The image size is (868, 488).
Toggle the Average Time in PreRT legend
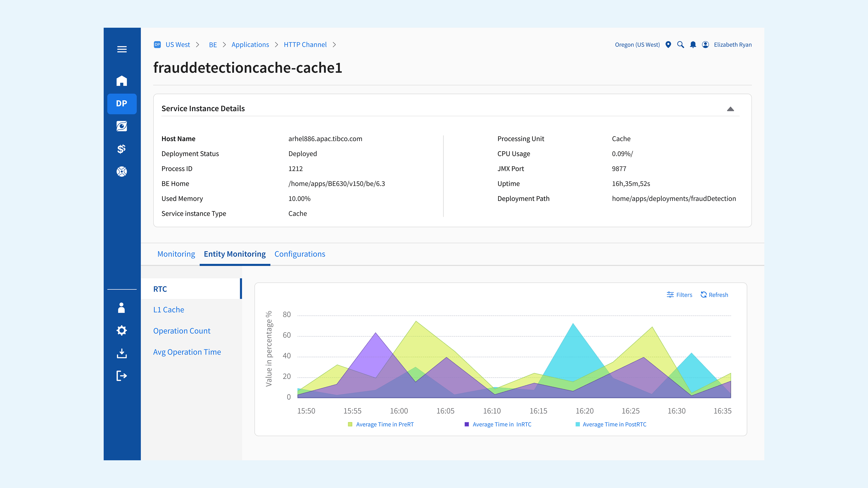pos(381,424)
